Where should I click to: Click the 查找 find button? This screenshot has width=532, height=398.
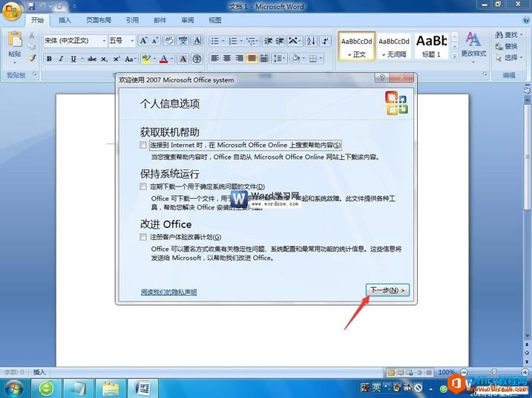click(x=508, y=35)
